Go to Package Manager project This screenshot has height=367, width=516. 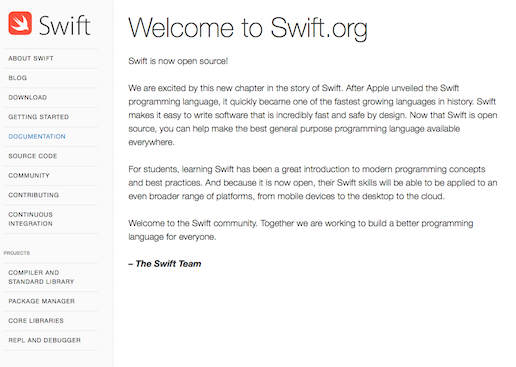[41, 301]
